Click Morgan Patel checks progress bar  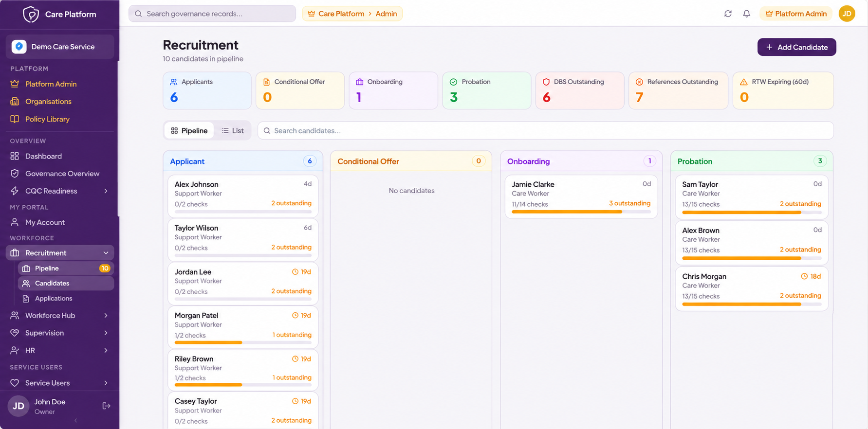pos(243,342)
